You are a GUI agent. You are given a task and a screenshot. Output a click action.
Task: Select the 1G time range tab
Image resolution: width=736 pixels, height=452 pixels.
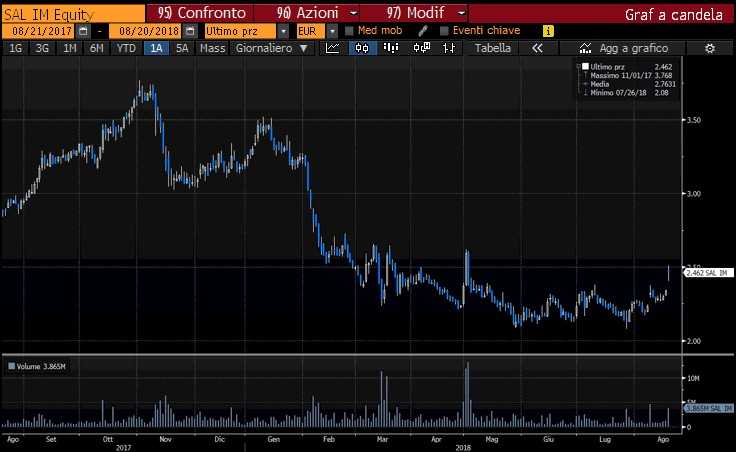click(x=15, y=48)
